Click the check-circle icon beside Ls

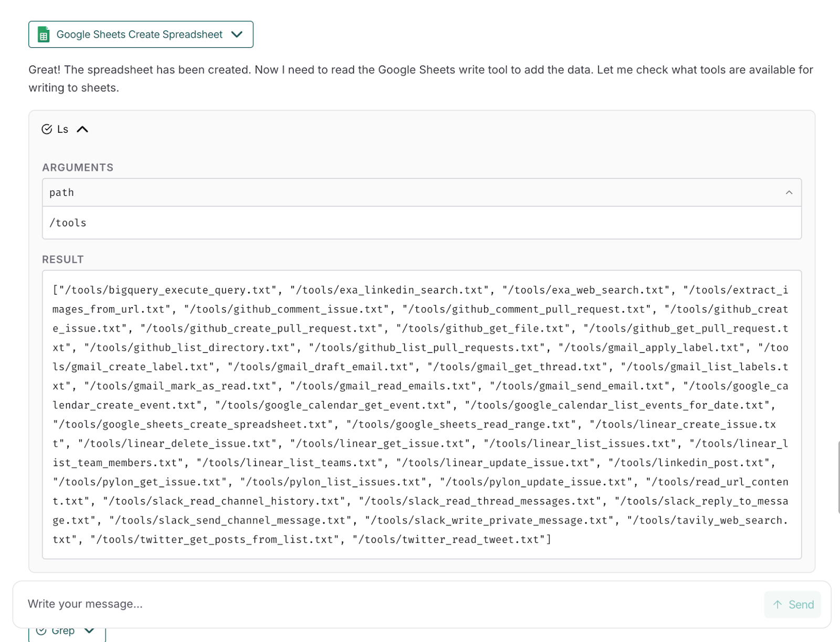click(x=47, y=129)
